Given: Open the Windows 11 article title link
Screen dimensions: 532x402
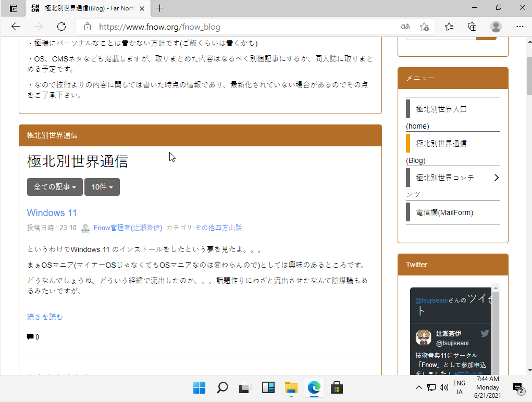Looking at the screenshot, I should tap(52, 212).
